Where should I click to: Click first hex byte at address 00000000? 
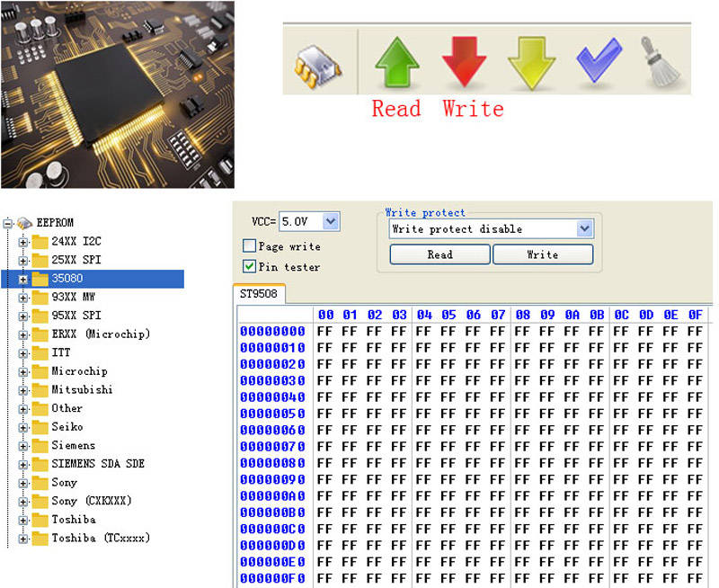tap(325, 332)
